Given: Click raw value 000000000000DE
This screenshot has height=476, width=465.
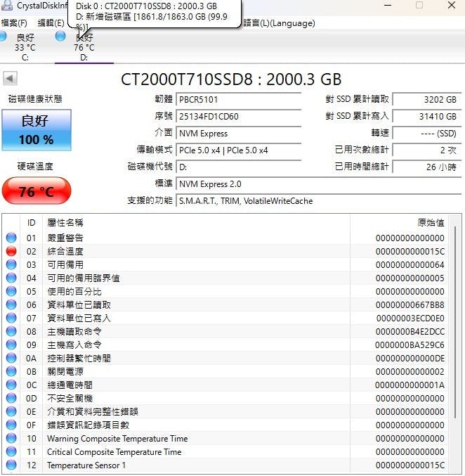Looking at the screenshot, I should (x=410, y=358).
